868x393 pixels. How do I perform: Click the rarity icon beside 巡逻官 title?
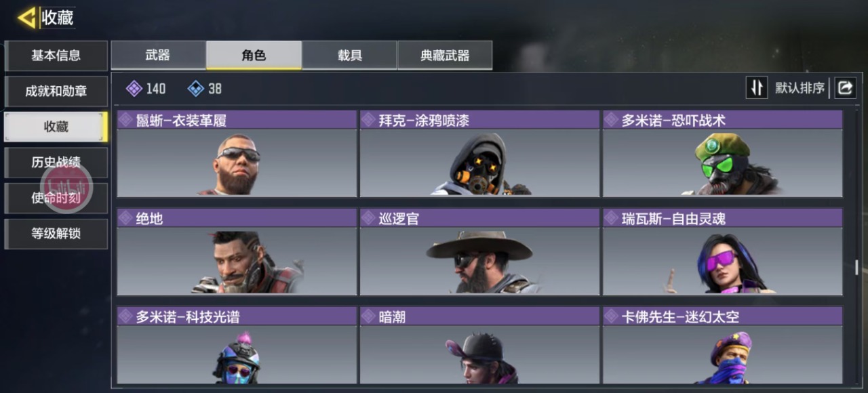368,218
